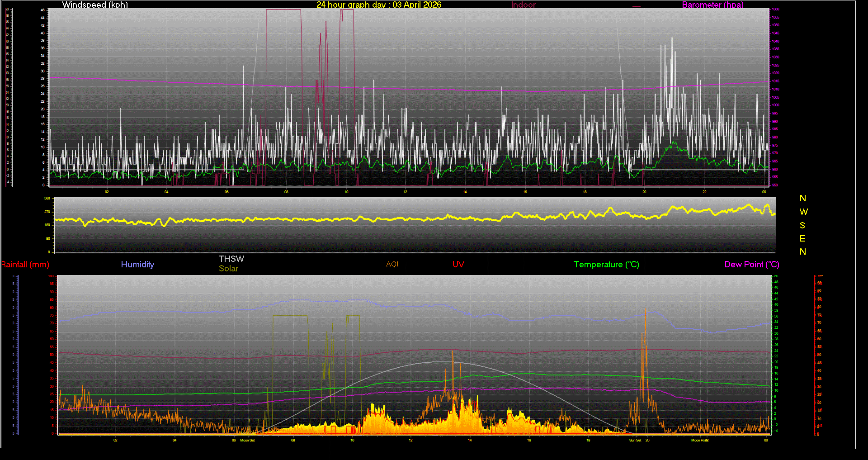Toggle the Humidity series label

click(137, 265)
